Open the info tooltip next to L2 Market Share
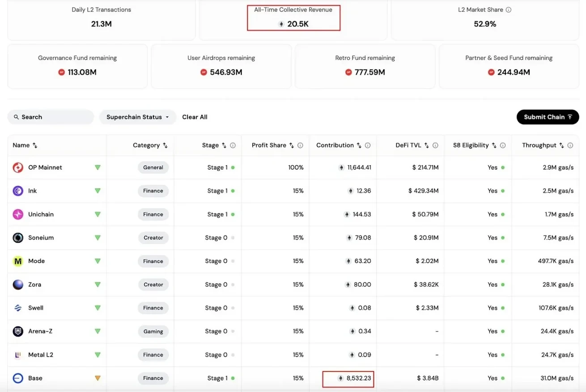The height and width of the screenshot is (392, 586). [x=508, y=9]
